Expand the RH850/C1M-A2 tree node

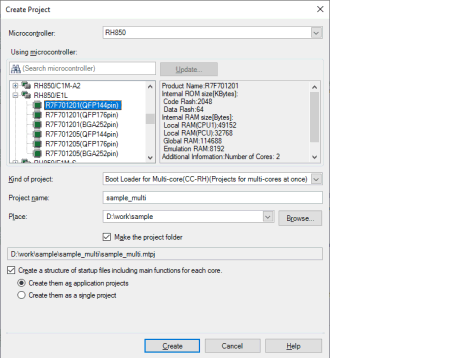[15, 86]
